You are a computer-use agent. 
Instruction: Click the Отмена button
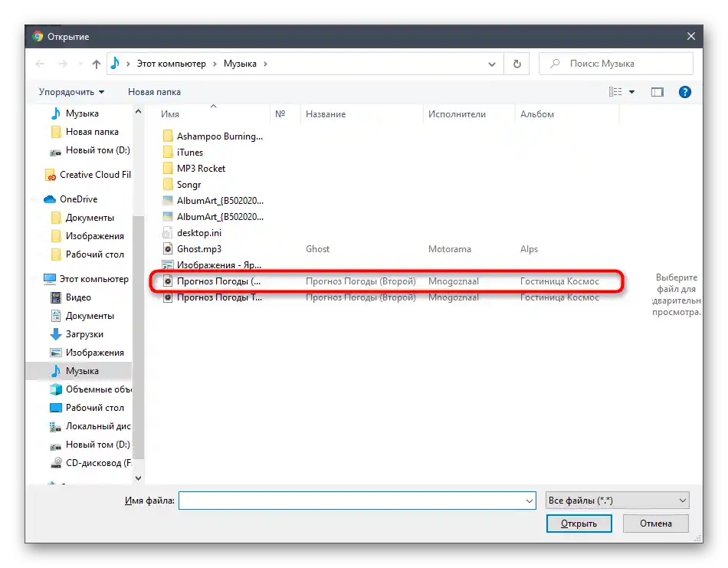click(x=655, y=524)
